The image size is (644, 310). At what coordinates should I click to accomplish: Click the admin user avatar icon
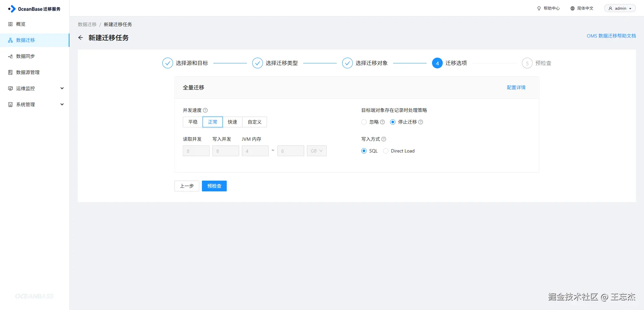[x=610, y=8]
